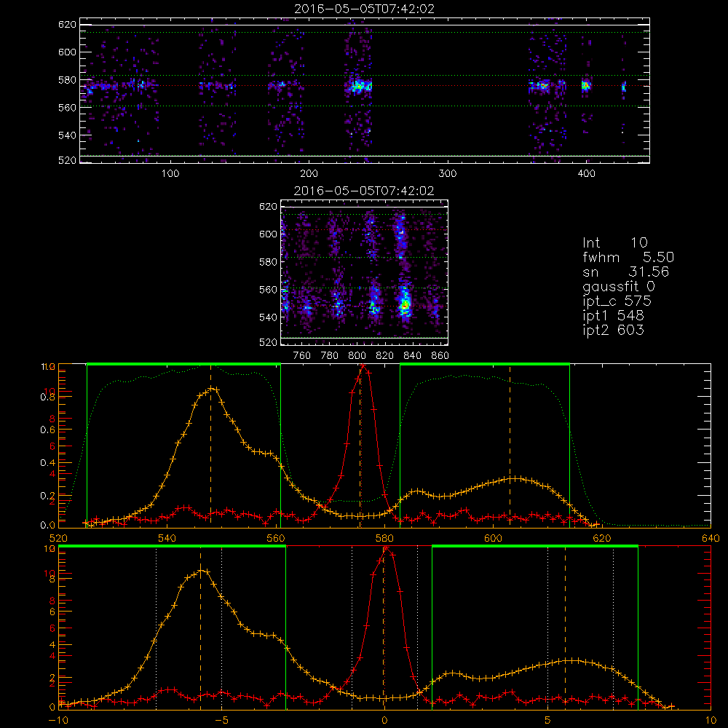Click x-axis label '-5' on the lowest plot
Viewport: 728px width, 728px height.
click(x=221, y=721)
